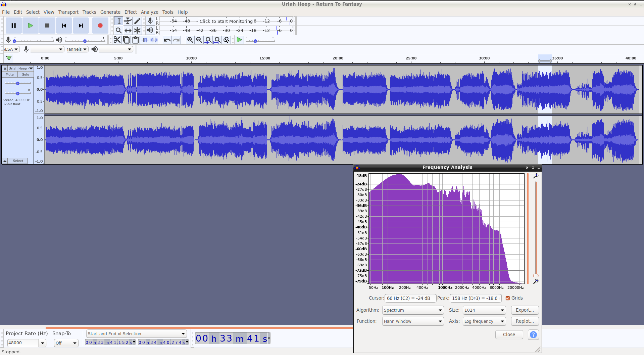
Task: Click the Cut scissors icon
Action: [x=117, y=40]
